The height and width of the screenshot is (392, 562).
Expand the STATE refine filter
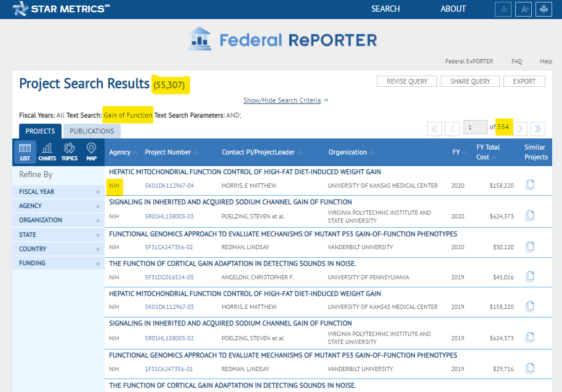(x=58, y=234)
